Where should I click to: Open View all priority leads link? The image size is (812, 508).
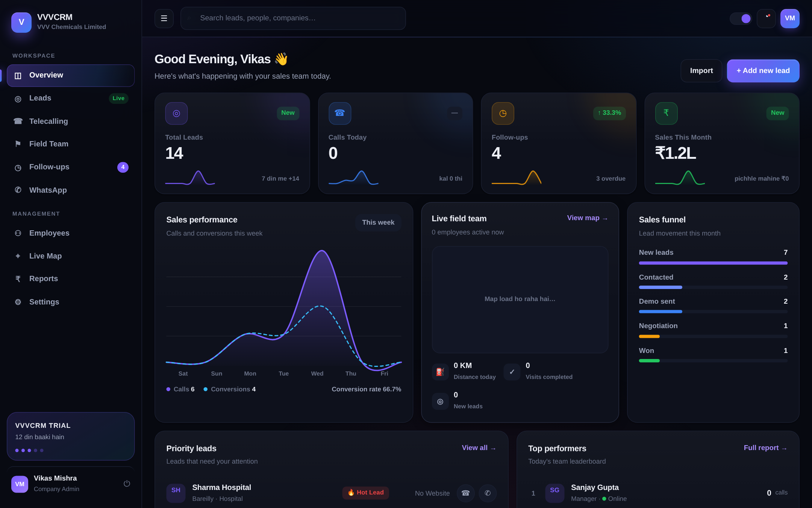[x=479, y=448]
